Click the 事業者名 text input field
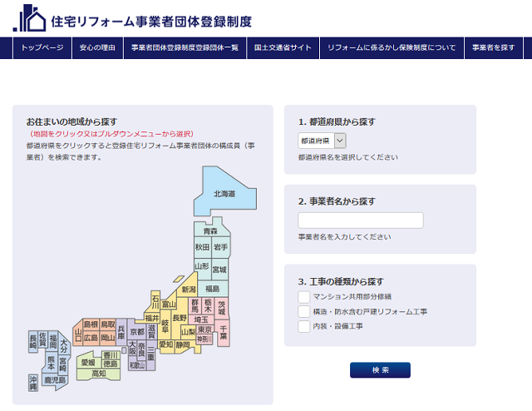Image resolution: width=532 pixels, height=411 pixels. point(360,220)
